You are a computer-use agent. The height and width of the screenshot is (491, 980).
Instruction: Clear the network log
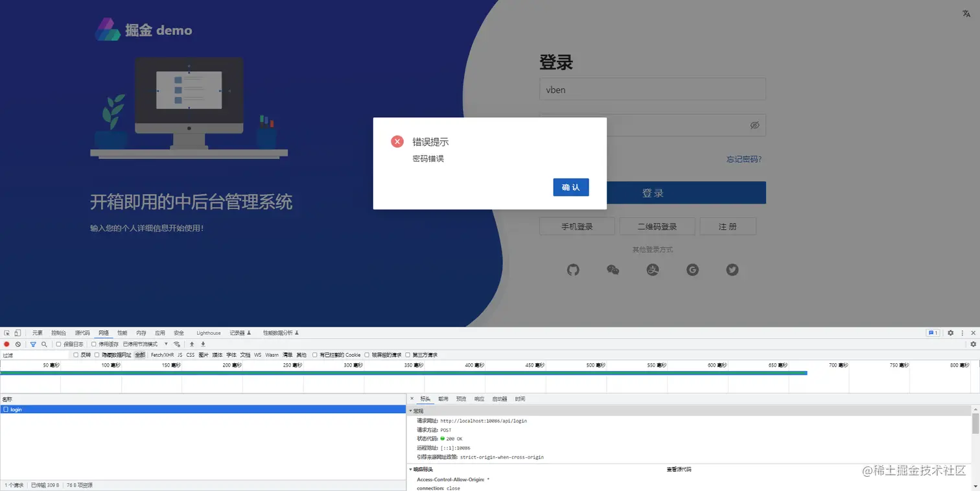coord(18,344)
